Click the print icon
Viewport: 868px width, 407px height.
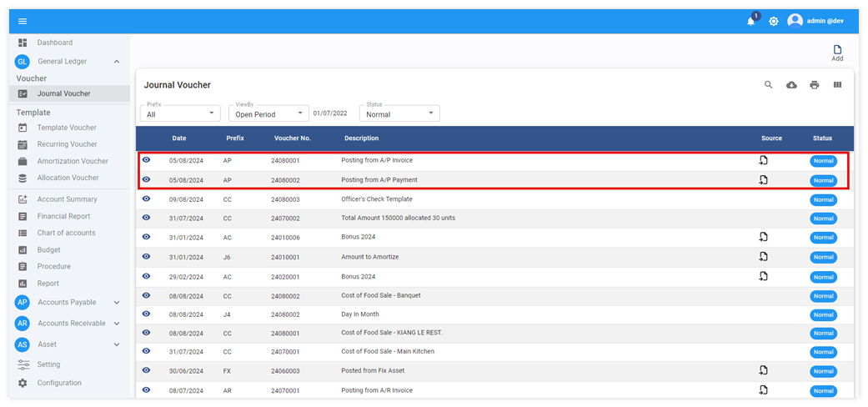[814, 85]
